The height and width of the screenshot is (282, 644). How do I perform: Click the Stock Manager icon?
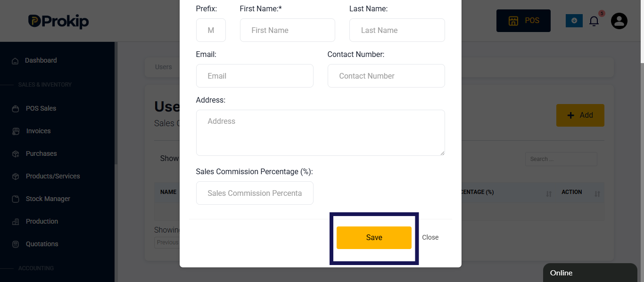point(16,199)
